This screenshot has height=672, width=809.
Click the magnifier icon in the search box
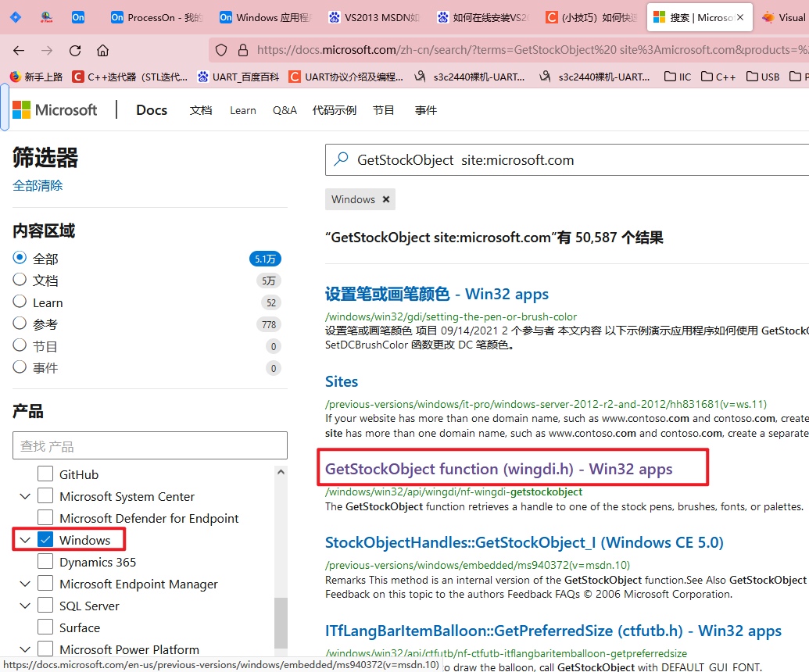coord(342,159)
